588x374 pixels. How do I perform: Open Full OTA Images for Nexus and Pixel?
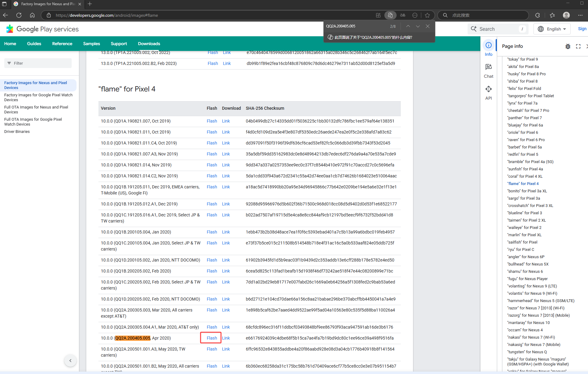click(x=36, y=110)
